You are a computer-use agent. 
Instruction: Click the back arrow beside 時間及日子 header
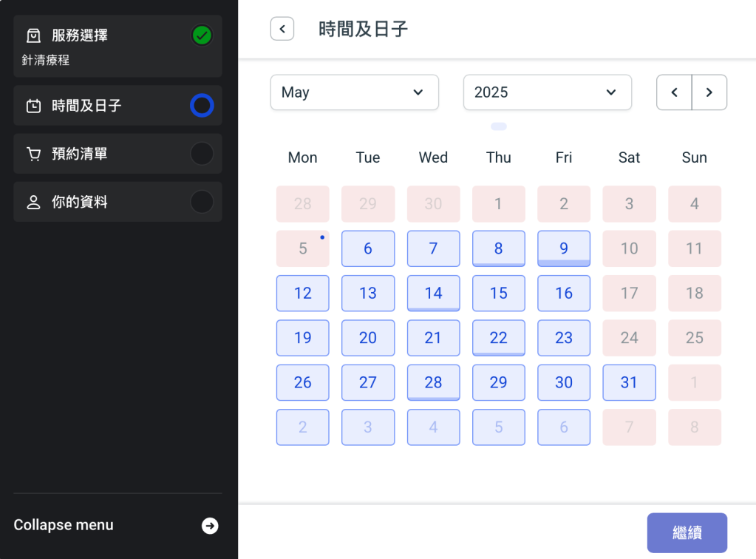tap(282, 29)
